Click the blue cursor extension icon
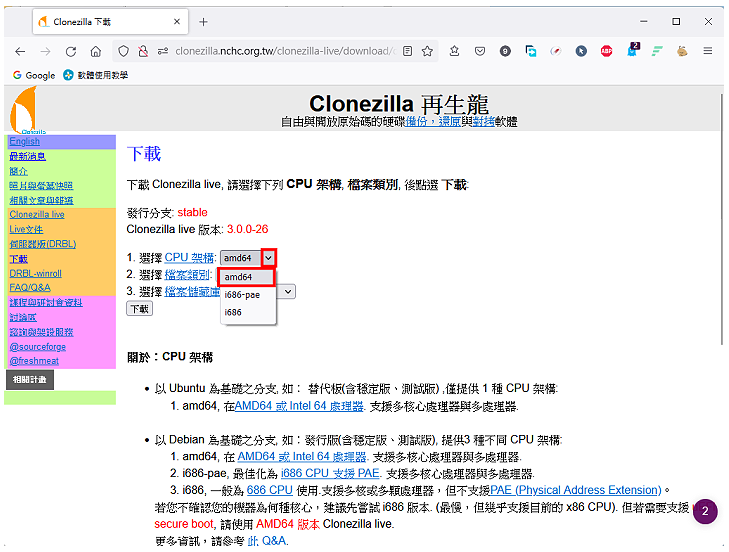Image resolution: width=729 pixels, height=552 pixels. click(x=581, y=51)
